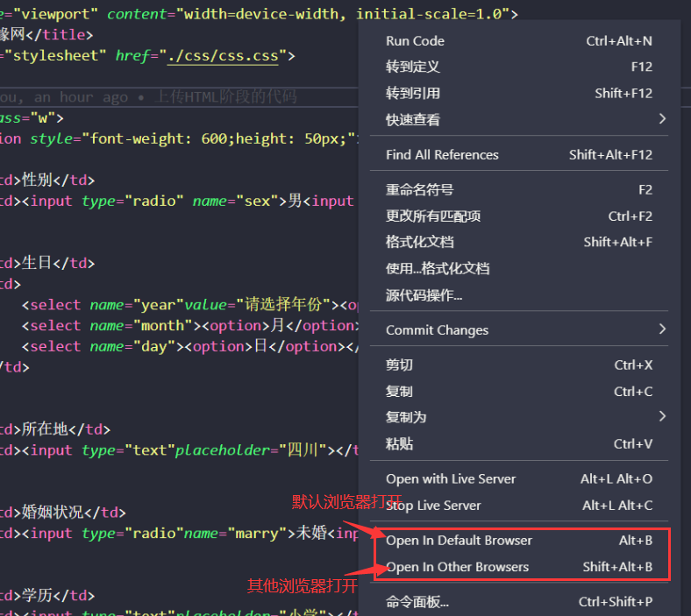Choose 转到定义 menu entry

[519, 67]
